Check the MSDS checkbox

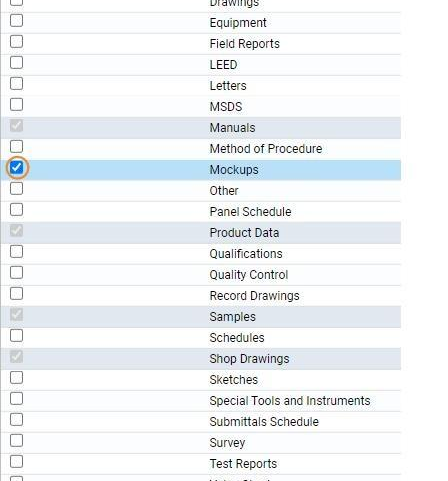click(x=16, y=105)
